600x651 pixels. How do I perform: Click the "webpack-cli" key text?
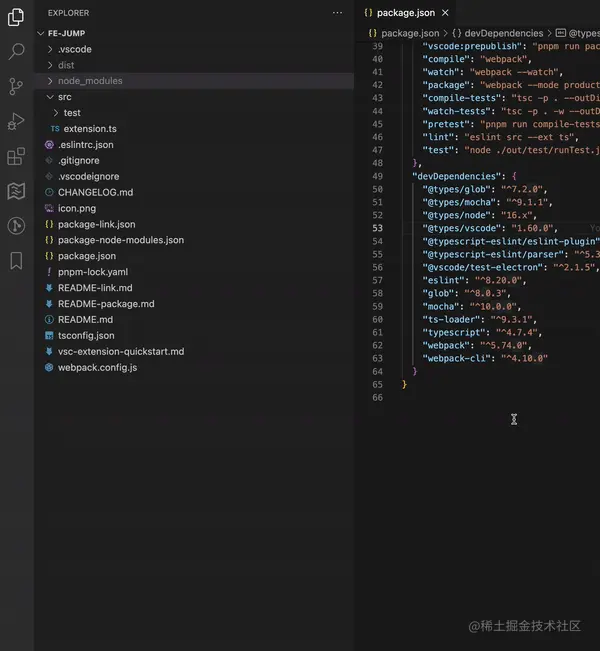coord(457,358)
